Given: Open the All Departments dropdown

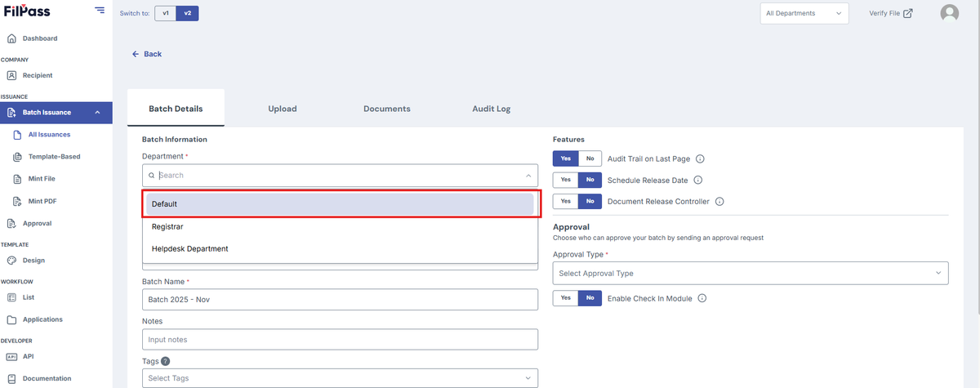Looking at the screenshot, I should pos(804,13).
